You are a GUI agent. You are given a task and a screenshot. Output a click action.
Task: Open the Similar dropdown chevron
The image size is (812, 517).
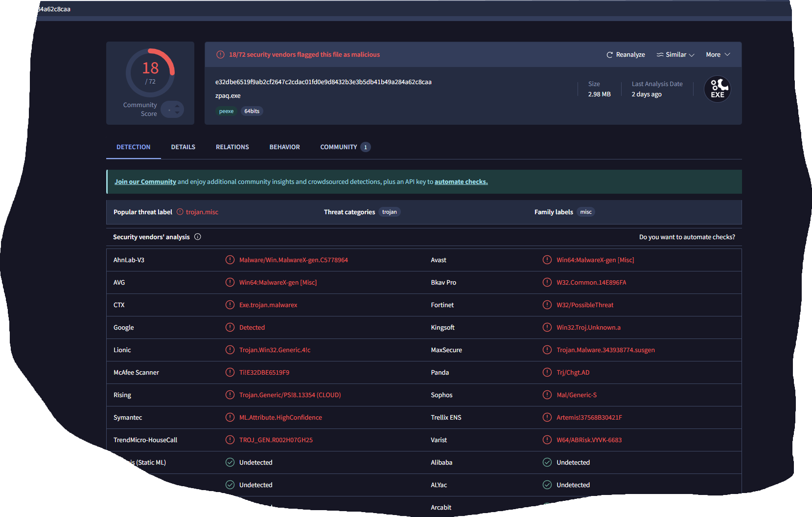tap(692, 55)
